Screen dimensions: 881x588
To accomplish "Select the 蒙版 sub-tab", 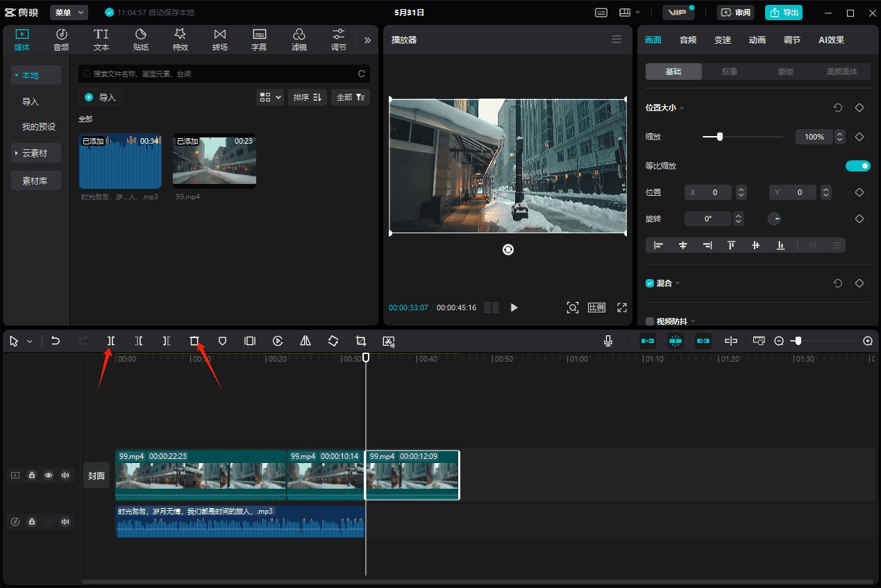I will (x=786, y=72).
